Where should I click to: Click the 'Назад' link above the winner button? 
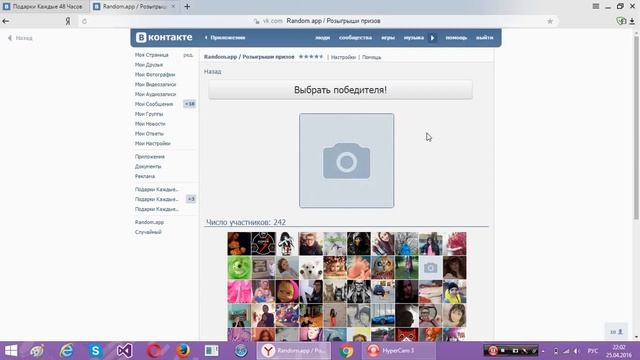coord(213,71)
